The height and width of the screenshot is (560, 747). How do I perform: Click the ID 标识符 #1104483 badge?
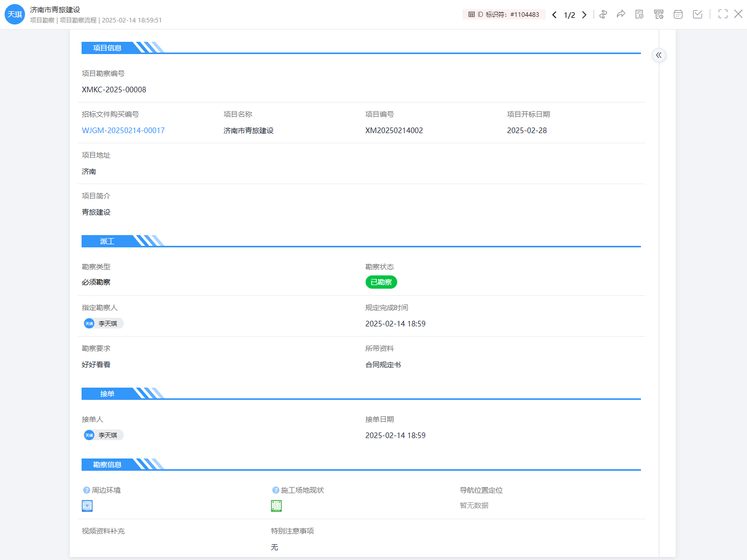click(x=504, y=14)
